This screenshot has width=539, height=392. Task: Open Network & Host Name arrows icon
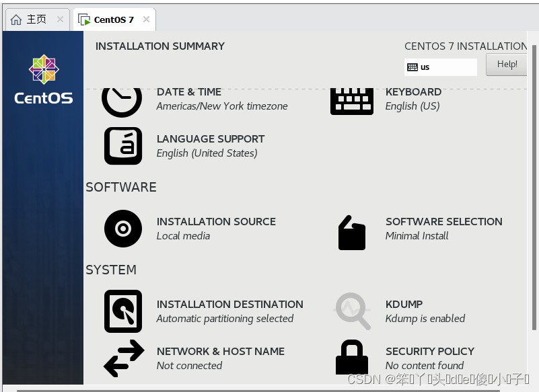[124, 358]
